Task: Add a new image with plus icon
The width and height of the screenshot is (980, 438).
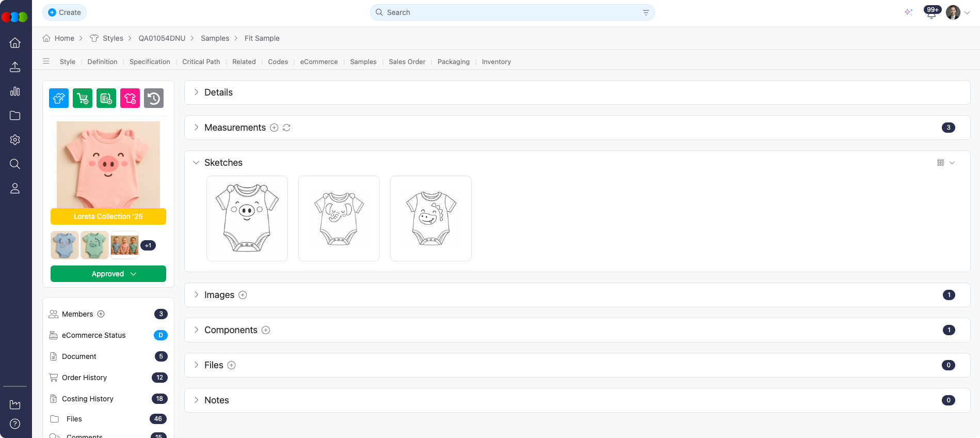Action: [x=243, y=295]
